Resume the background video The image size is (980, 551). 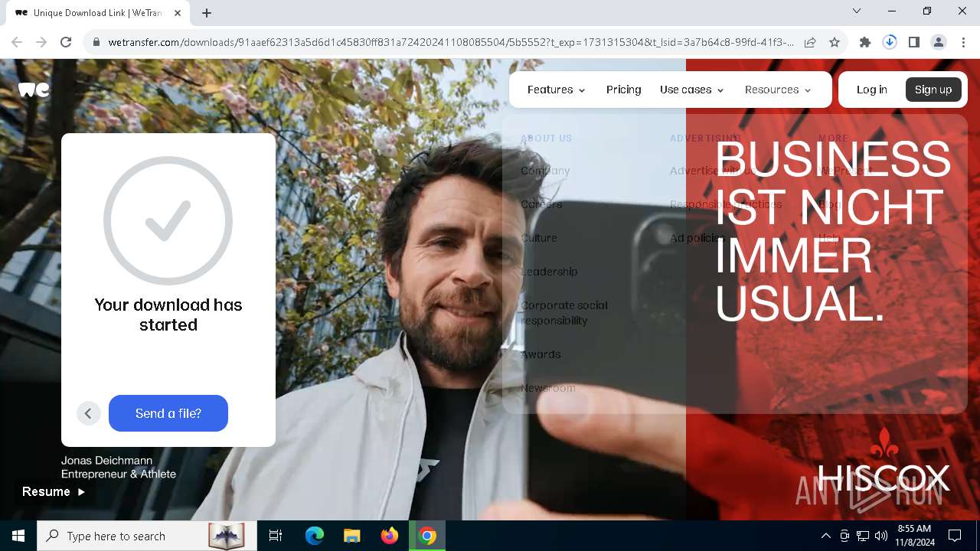coord(54,492)
